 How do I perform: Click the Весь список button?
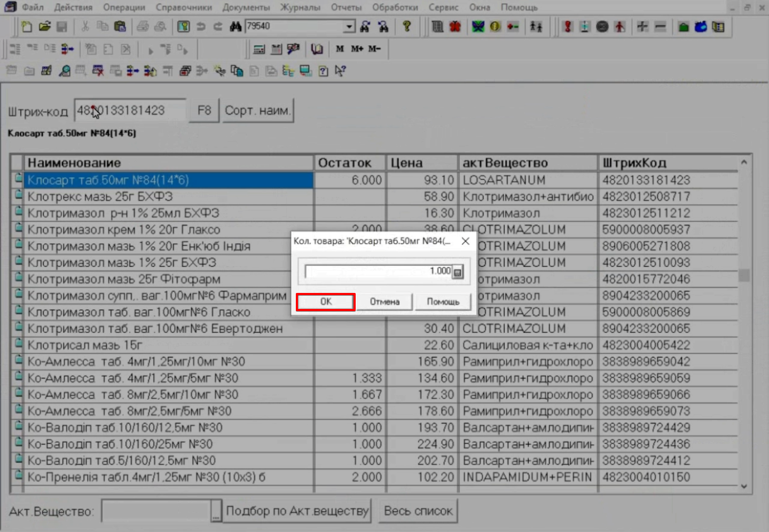pos(418,511)
